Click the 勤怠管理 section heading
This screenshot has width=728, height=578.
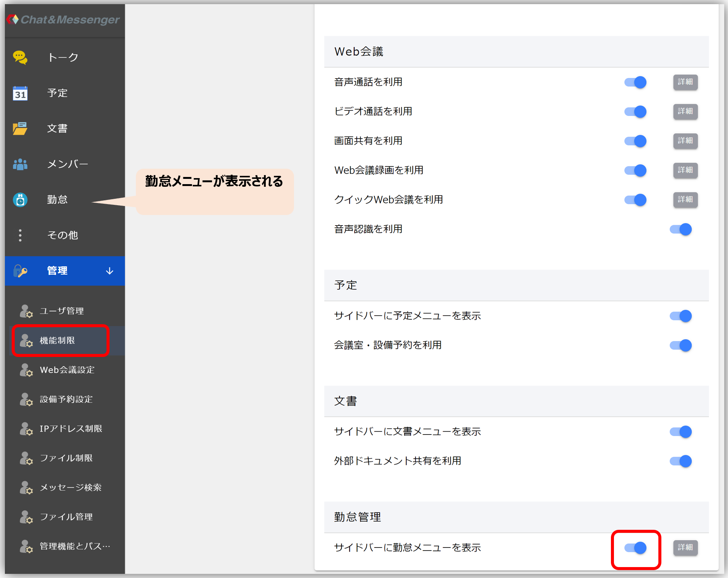coord(358,517)
